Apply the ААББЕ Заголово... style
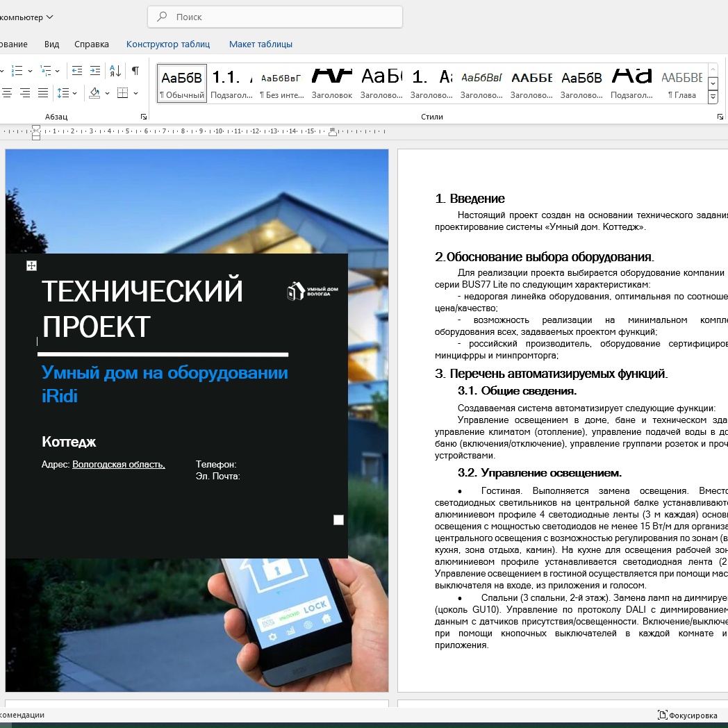This screenshot has width=728, height=728. 531,83
